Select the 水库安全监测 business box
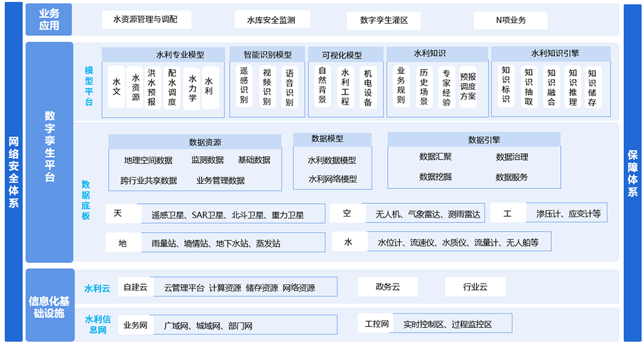The height and width of the screenshot is (346, 644). tap(271, 20)
